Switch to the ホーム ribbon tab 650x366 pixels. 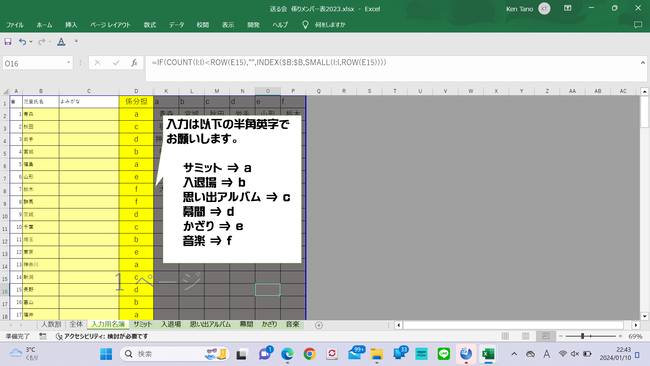point(44,25)
